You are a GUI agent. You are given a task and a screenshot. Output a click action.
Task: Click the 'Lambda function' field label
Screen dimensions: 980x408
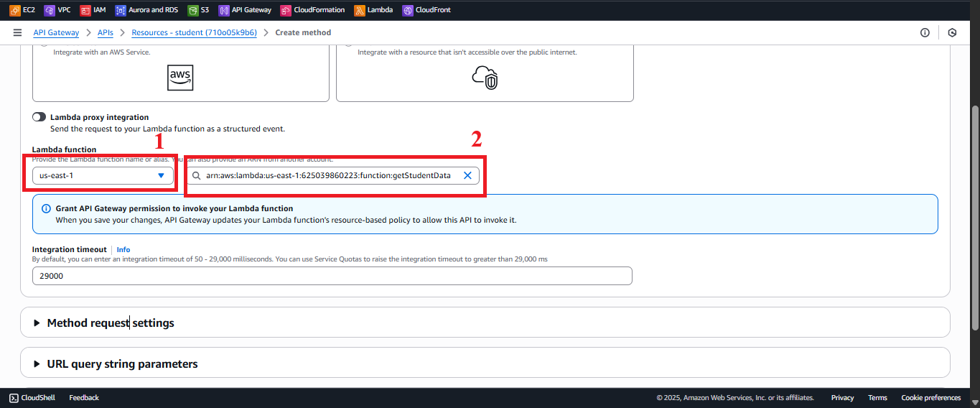pos(64,149)
